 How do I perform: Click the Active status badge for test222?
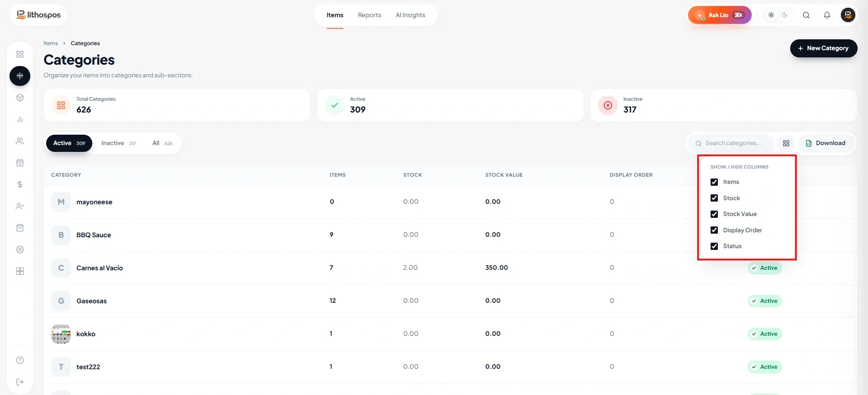pyautogui.click(x=765, y=367)
